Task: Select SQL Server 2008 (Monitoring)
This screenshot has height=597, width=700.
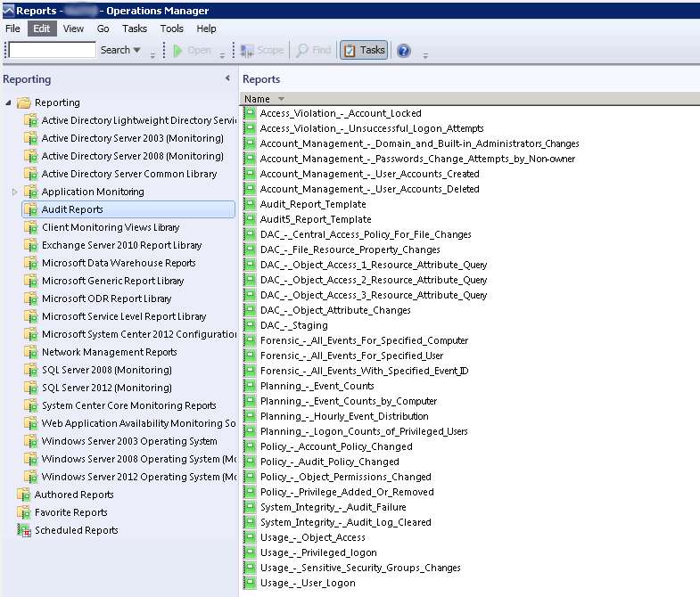Action: [107, 370]
